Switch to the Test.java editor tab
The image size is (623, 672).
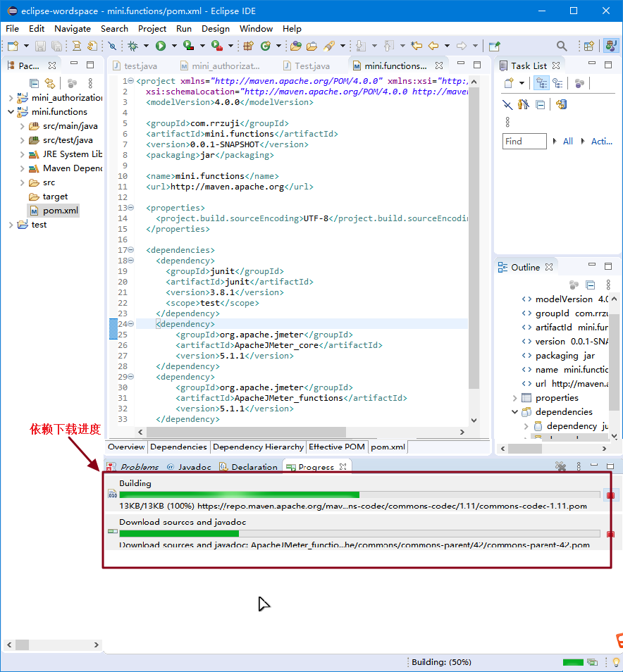(307, 66)
